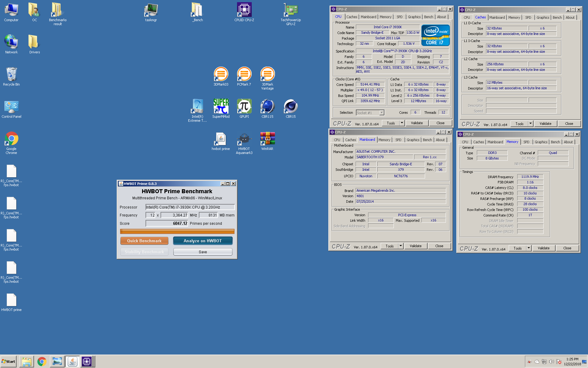Open Control Panel desktop icon
This screenshot has height=368, width=588.
11,109
